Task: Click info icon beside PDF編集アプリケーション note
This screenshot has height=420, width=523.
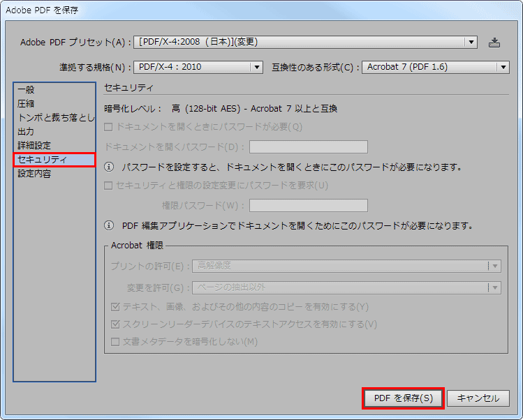Action: pos(109,225)
